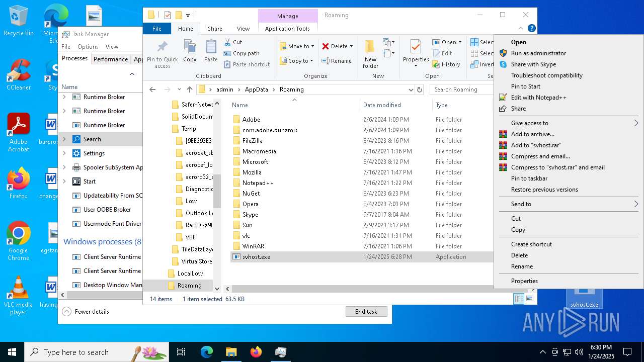Open the VLC media player desktop icon
The height and width of the screenshot is (362, 644).
[x=18, y=296]
